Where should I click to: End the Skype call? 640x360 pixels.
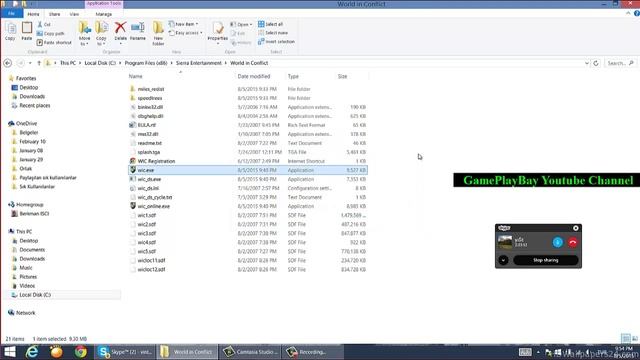[x=573, y=242]
